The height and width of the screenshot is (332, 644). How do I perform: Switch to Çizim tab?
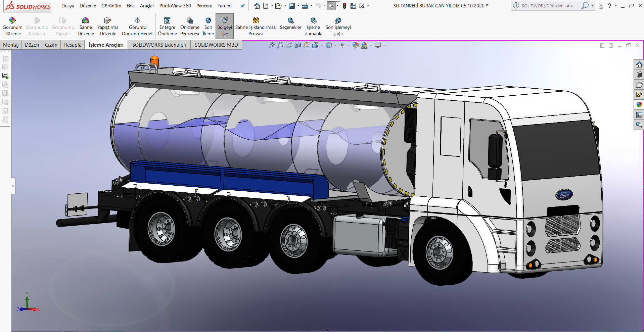click(x=51, y=45)
